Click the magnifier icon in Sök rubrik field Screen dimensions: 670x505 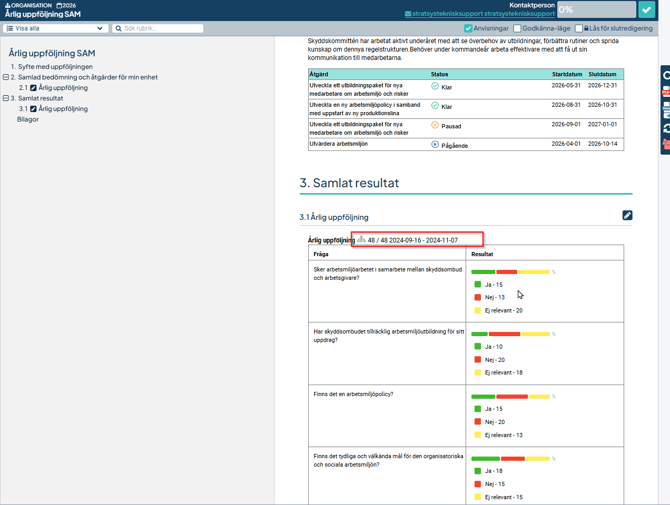[118, 28]
